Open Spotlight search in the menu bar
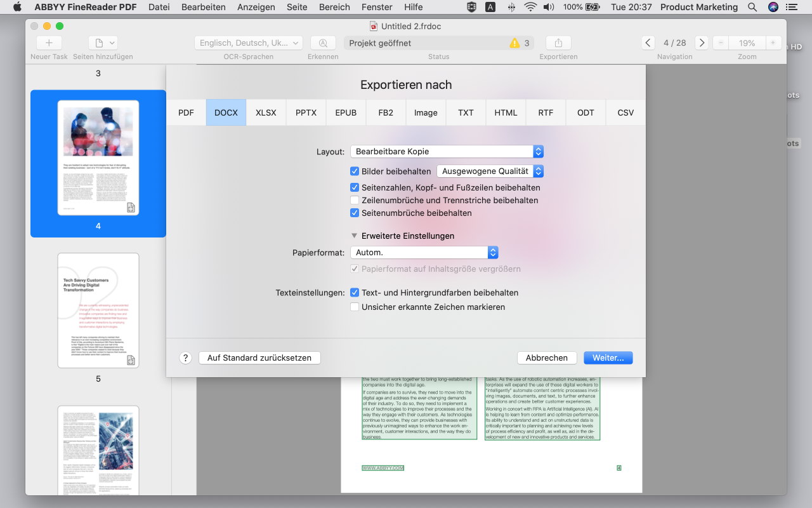Image resolution: width=812 pixels, height=508 pixels. click(752, 7)
